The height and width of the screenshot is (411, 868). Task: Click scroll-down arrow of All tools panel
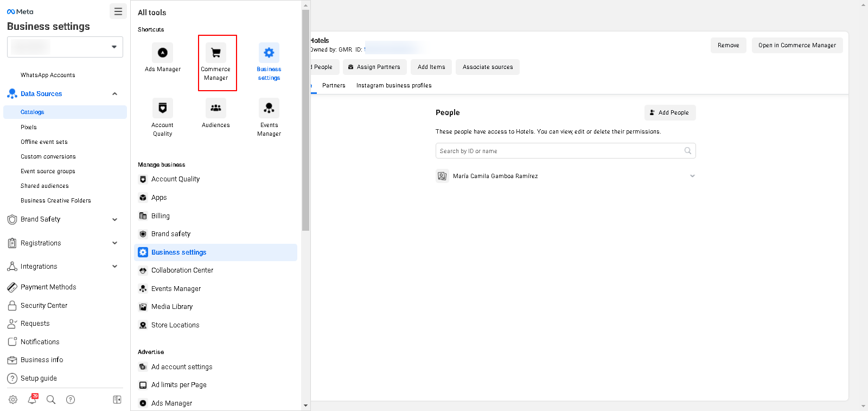(305, 406)
